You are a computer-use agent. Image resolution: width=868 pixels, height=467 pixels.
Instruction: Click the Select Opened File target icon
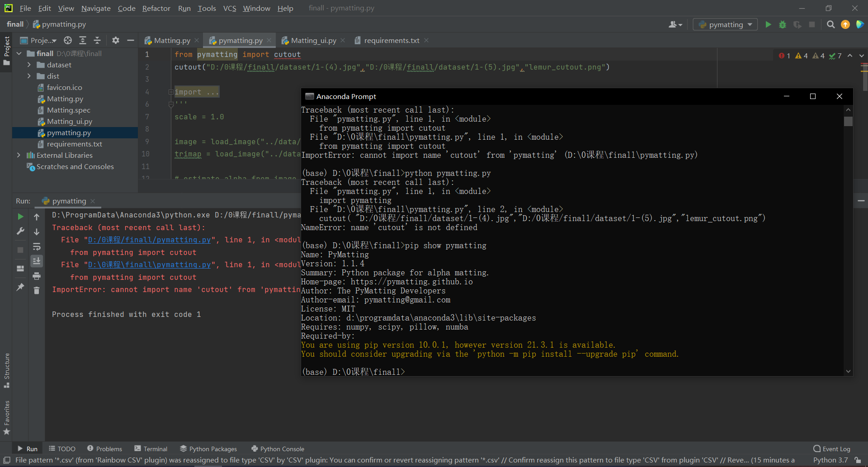(x=68, y=40)
